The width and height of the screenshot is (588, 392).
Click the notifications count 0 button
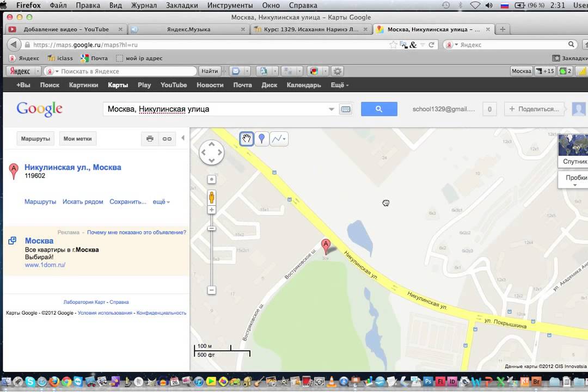(x=489, y=109)
